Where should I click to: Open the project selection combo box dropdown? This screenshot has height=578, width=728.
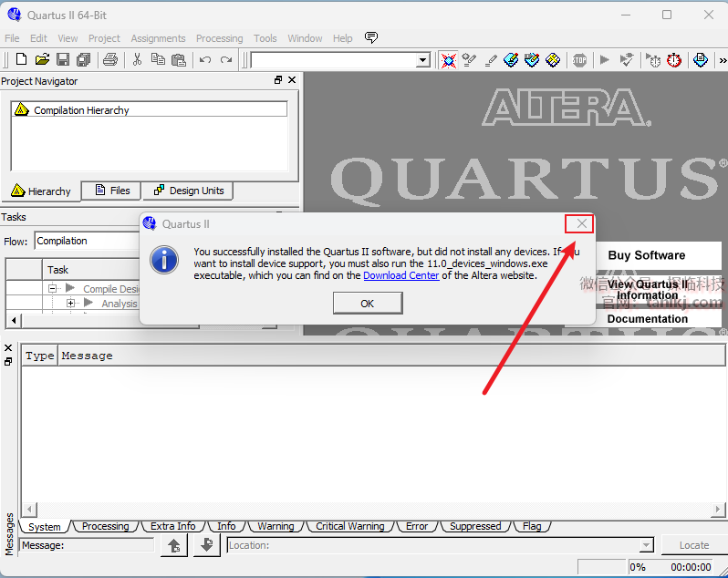tap(423, 60)
